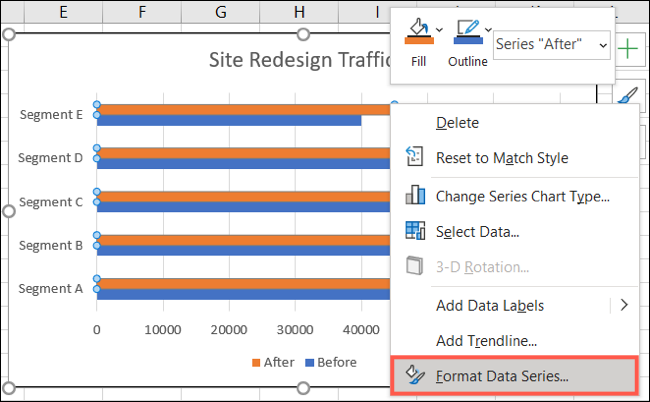Click the orange After bar for Segment C
Viewport: 650px width, 402px height.
(243, 196)
